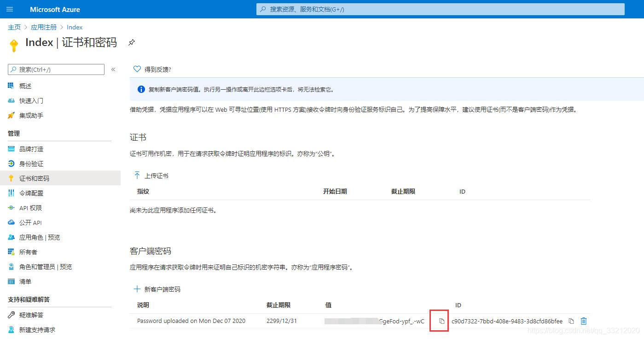The image size is (644, 339).
Task: Delete the client secret with trash icon
Action: pos(584,321)
